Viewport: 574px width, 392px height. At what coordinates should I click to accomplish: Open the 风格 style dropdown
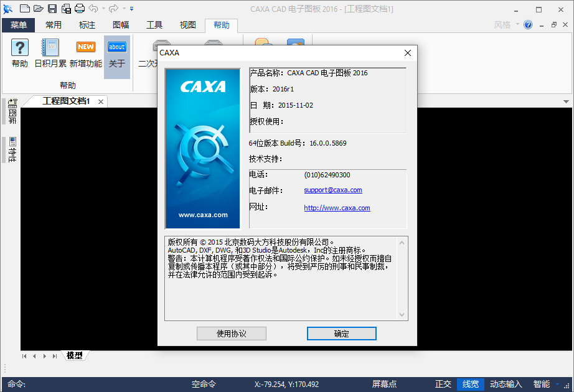click(x=507, y=25)
